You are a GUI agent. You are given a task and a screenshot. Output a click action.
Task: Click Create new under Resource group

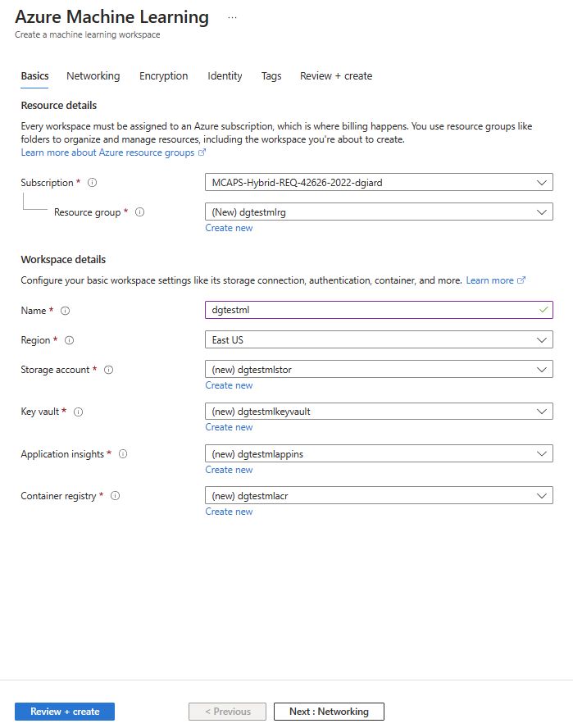(x=229, y=228)
